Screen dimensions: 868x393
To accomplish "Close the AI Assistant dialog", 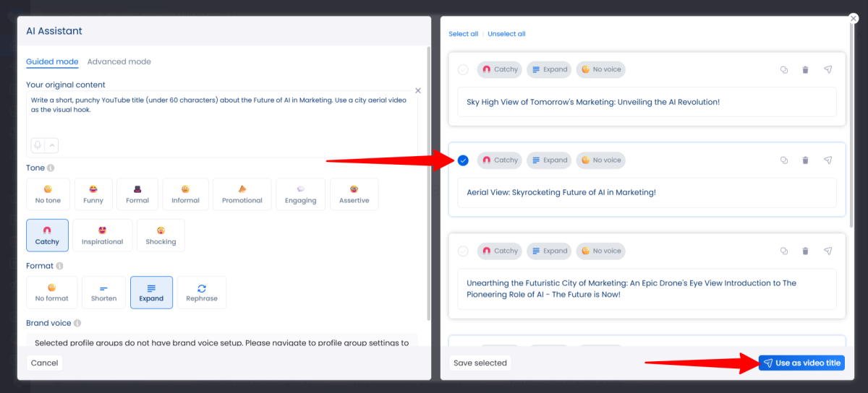I will pos(854,19).
